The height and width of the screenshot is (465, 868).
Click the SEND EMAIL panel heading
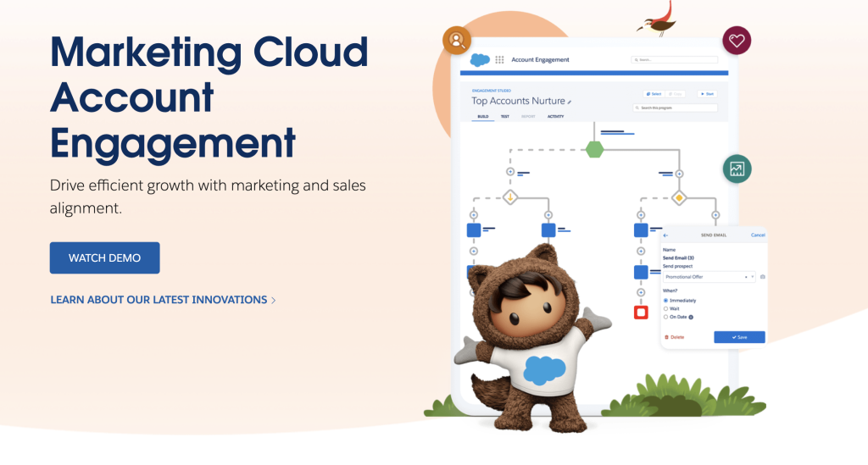(x=714, y=235)
